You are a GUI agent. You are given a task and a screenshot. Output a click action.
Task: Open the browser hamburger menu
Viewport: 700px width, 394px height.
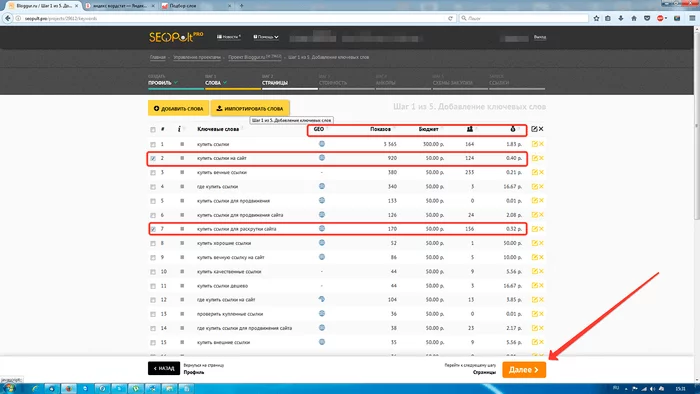click(x=692, y=18)
